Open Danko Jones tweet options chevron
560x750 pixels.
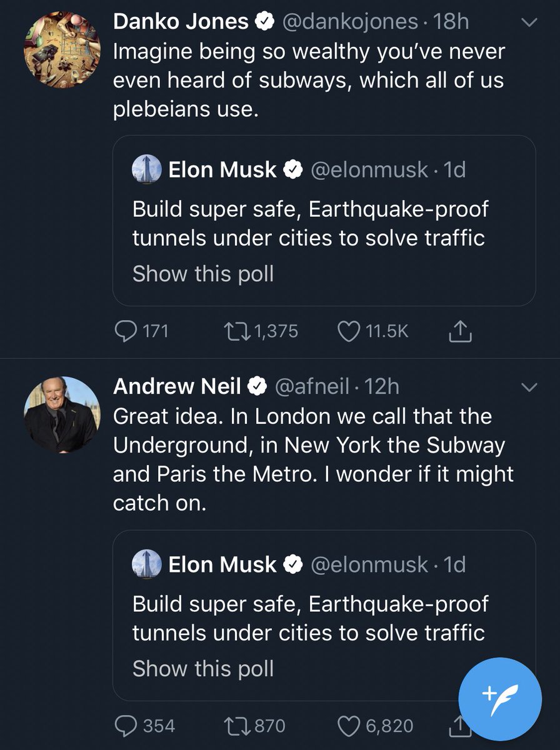529,22
